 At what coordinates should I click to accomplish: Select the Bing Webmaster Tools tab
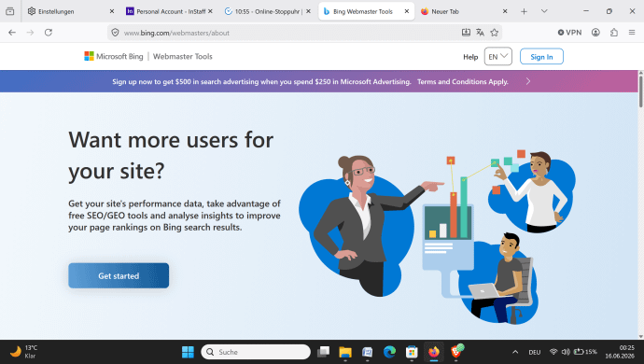pos(366,11)
